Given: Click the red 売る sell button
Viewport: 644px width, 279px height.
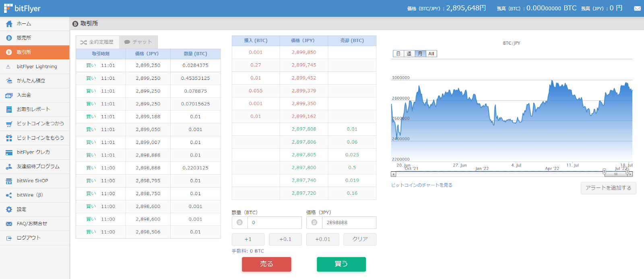Looking at the screenshot, I should pos(266,264).
